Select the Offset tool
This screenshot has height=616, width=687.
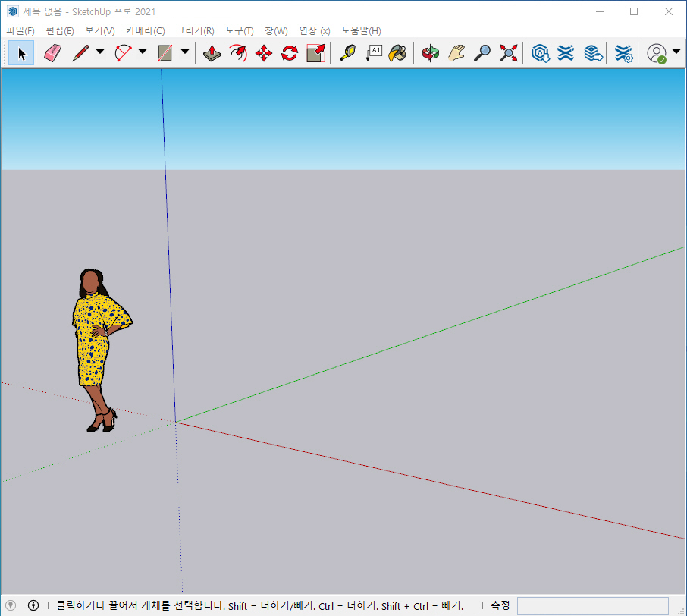[238, 53]
